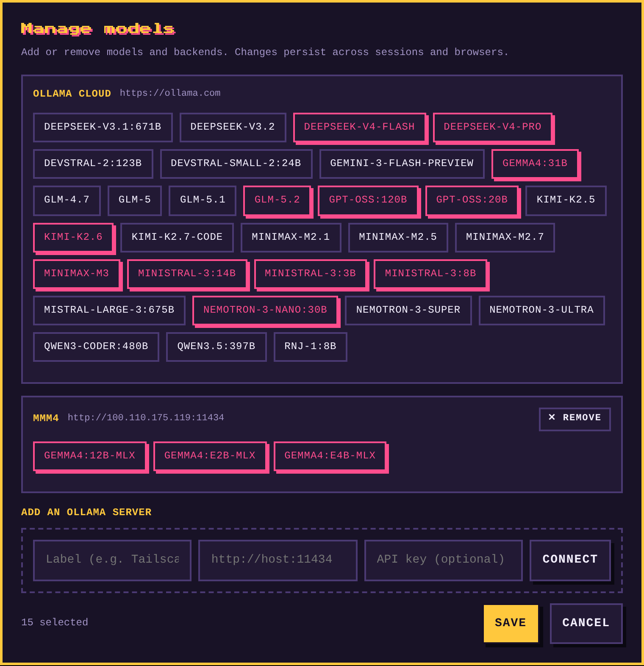Image resolution: width=644 pixels, height=666 pixels.
Task: Disable the KIMI-K2.6 model
Action: (73, 237)
